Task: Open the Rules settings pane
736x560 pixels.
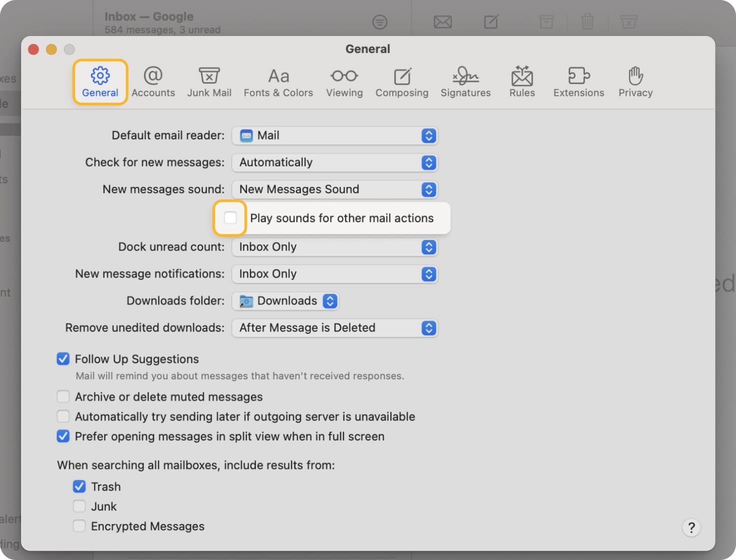Action: pyautogui.click(x=521, y=81)
